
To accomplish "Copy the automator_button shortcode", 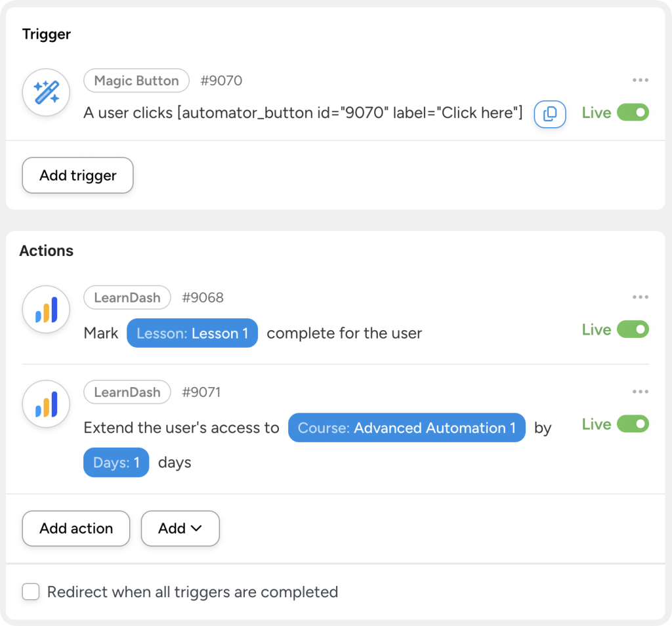I will point(550,114).
